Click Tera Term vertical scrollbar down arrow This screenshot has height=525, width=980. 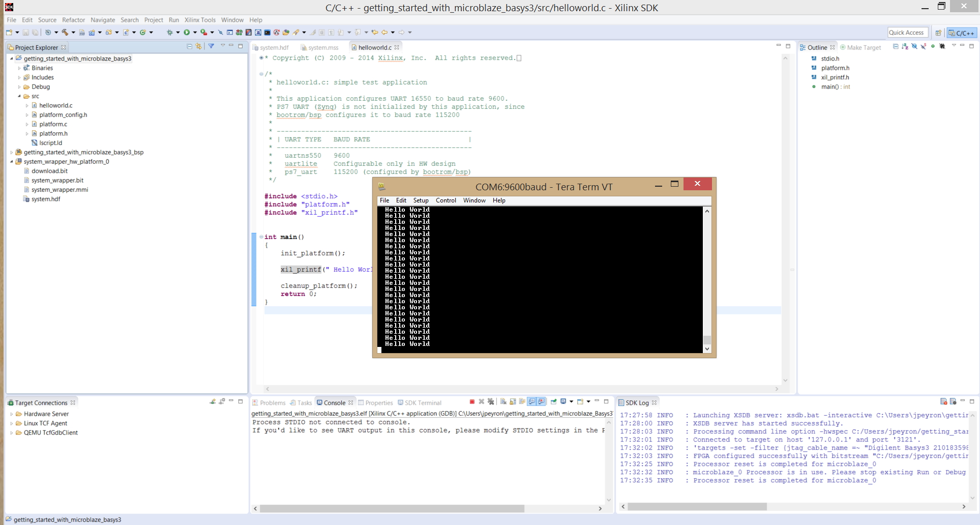707,349
